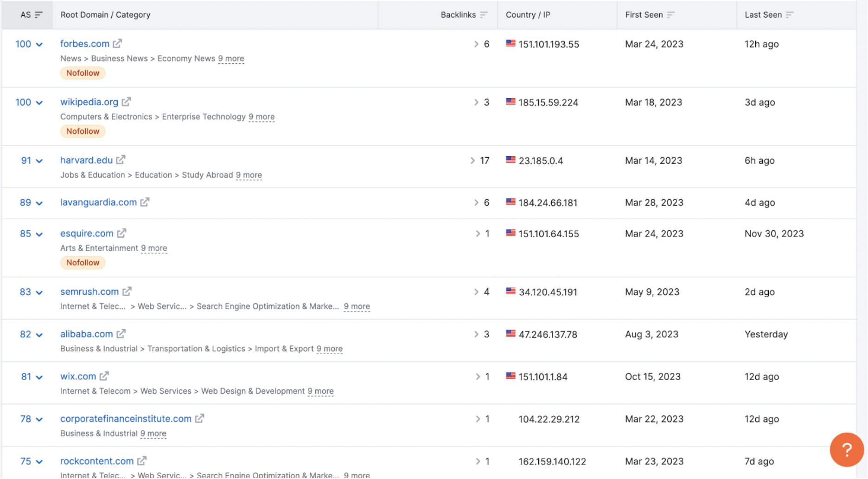Click the external link icon next to wikipedia.org
This screenshot has width=868, height=479.
click(127, 102)
